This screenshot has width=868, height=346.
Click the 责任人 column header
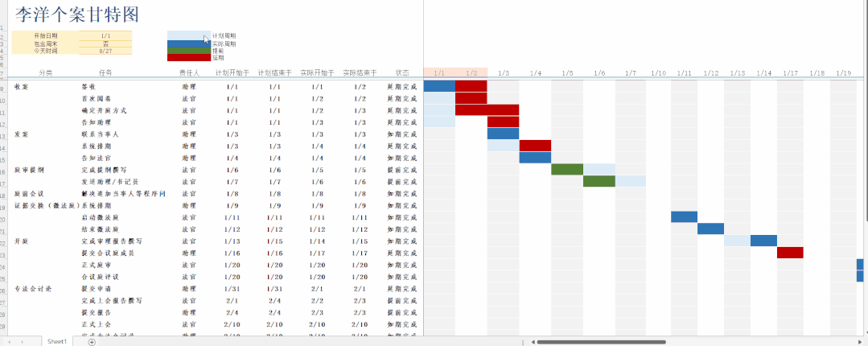[x=188, y=73]
